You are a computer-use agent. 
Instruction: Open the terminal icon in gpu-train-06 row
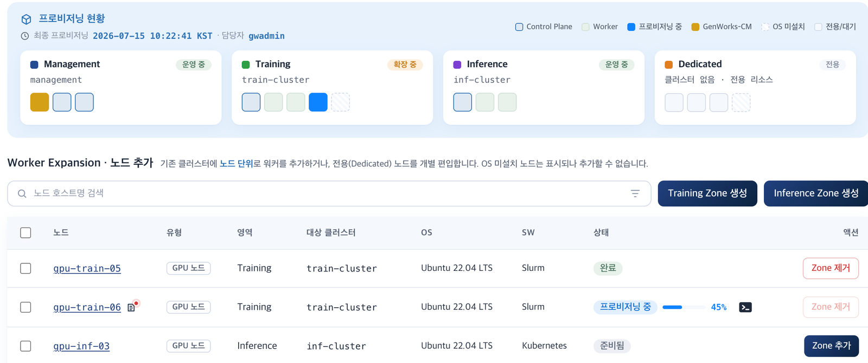click(745, 307)
